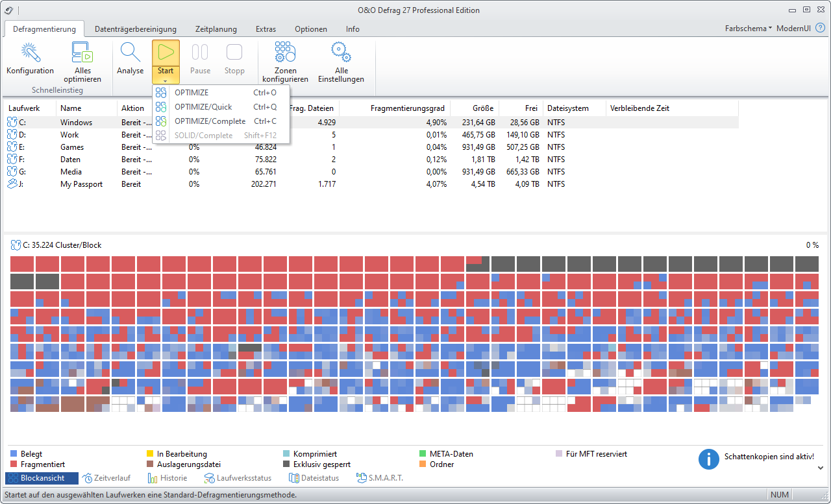Image resolution: width=831 pixels, height=504 pixels.
Task: Click the Belegt blue legend swatch
Action: (14, 454)
